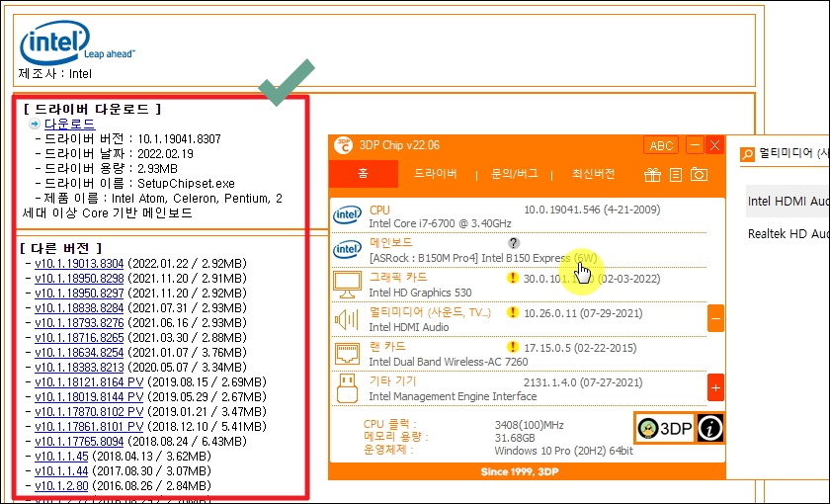Click Intel Dual Band Wireless-AC 7260 text
The height and width of the screenshot is (504, 830).
coord(449,362)
